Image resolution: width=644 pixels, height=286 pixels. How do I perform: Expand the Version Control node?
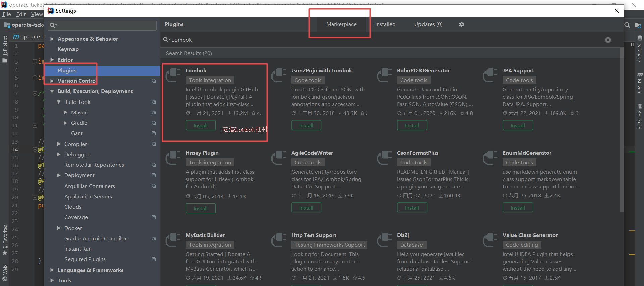[x=52, y=81]
